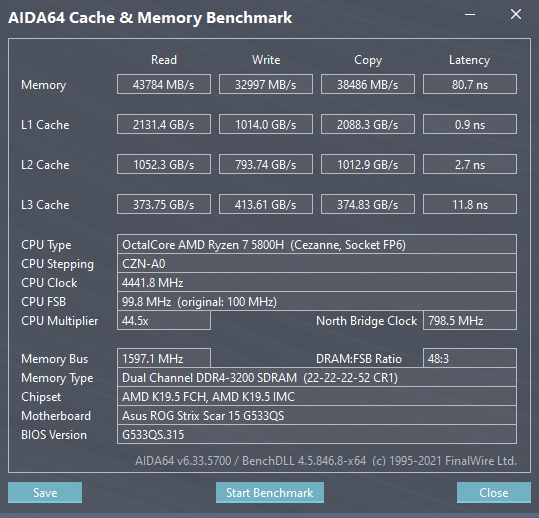Close the window with the X icon

(516, 14)
